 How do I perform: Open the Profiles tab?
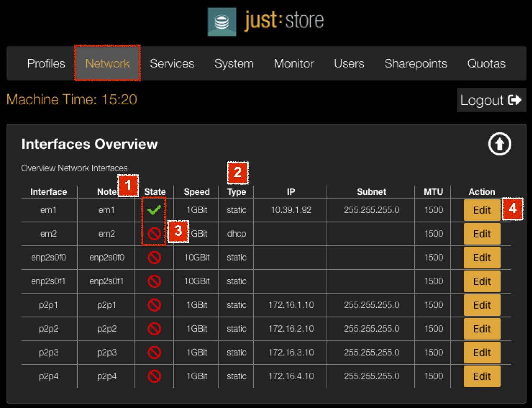click(46, 63)
